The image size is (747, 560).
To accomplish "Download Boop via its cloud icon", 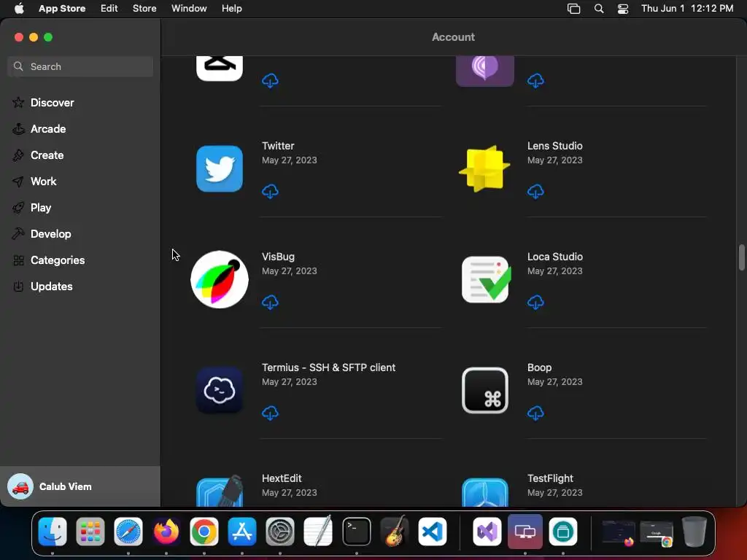I will pos(535,413).
